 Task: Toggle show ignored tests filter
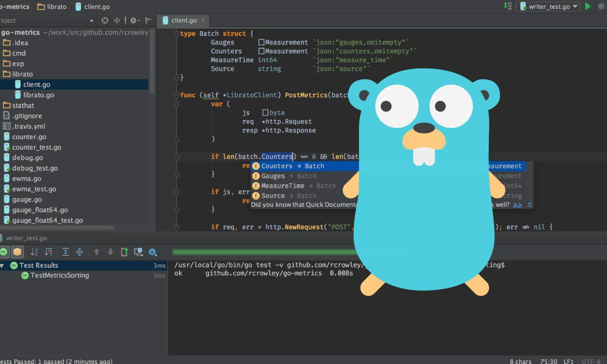click(17, 252)
